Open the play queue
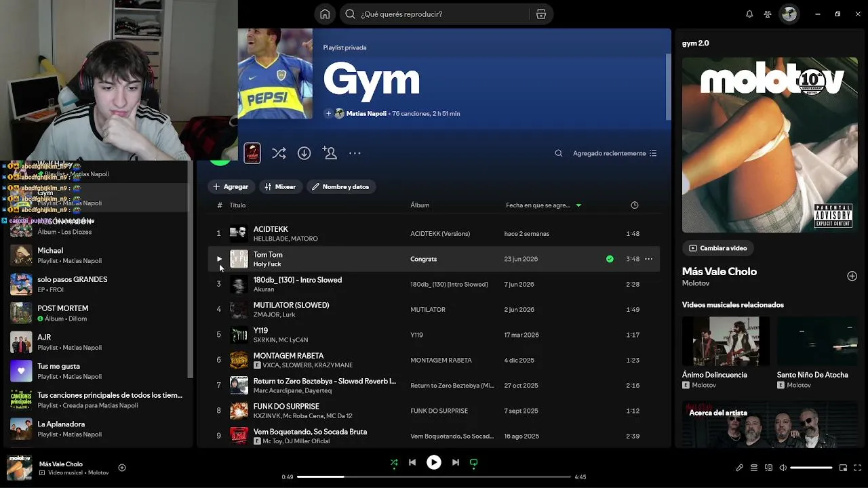This screenshot has height=488, width=868. pos(754,468)
